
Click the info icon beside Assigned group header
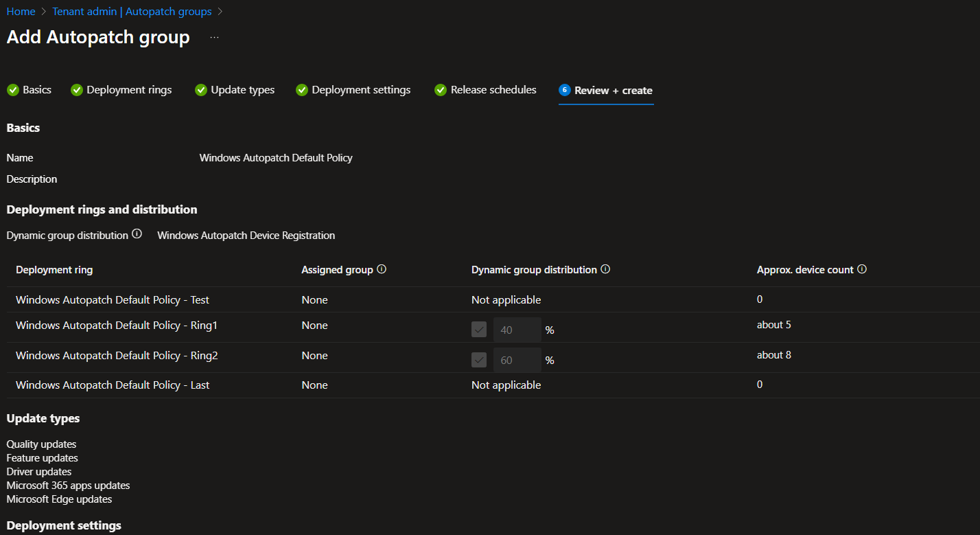click(383, 269)
